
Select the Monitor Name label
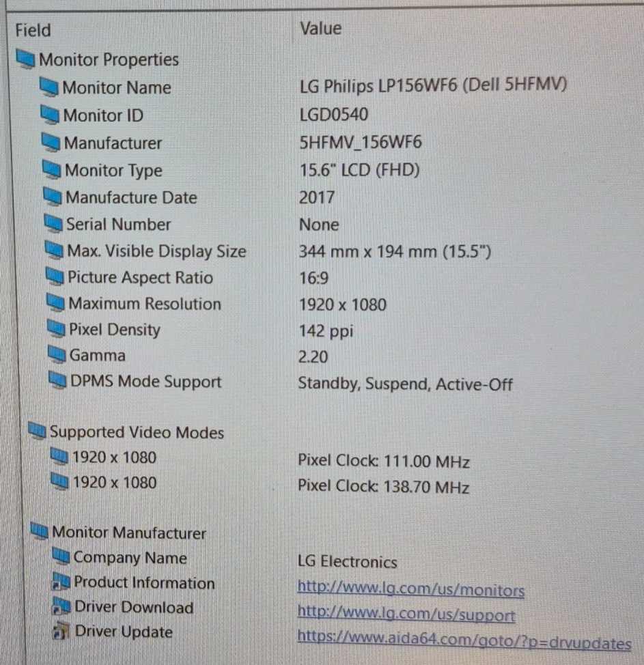[117, 87]
